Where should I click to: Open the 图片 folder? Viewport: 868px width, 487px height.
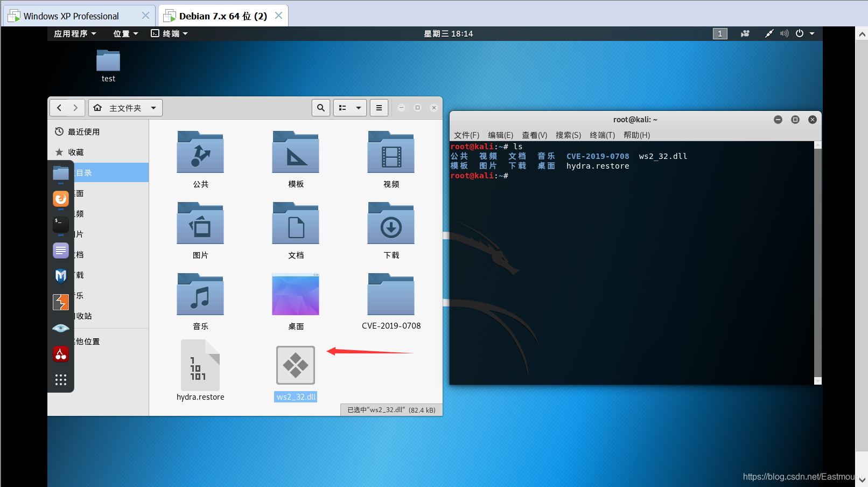tap(200, 223)
